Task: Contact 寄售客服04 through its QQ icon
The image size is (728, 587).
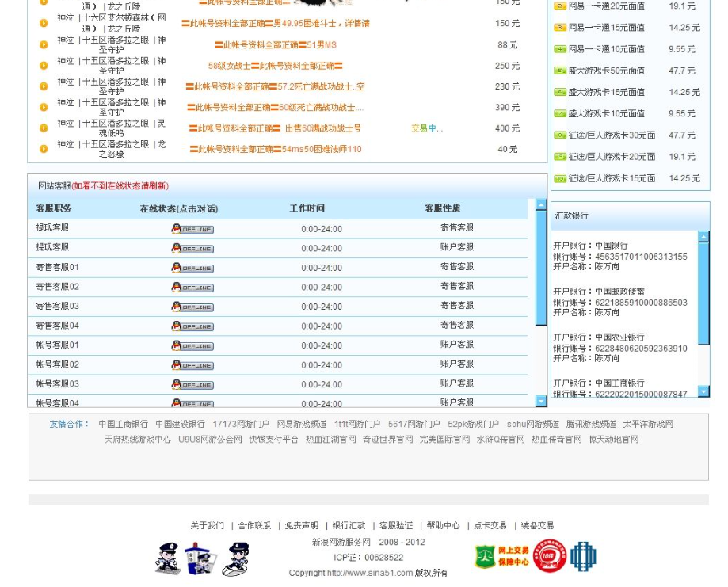Action: (192, 326)
